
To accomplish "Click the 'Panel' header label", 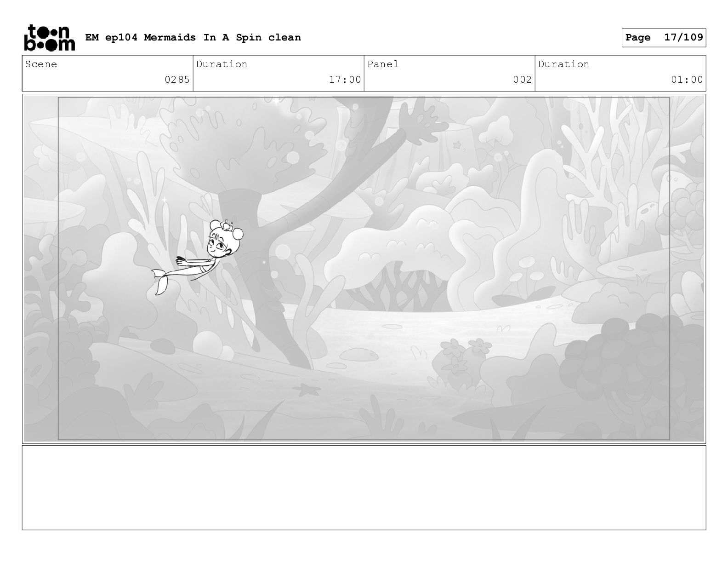I will (x=383, y=64).
